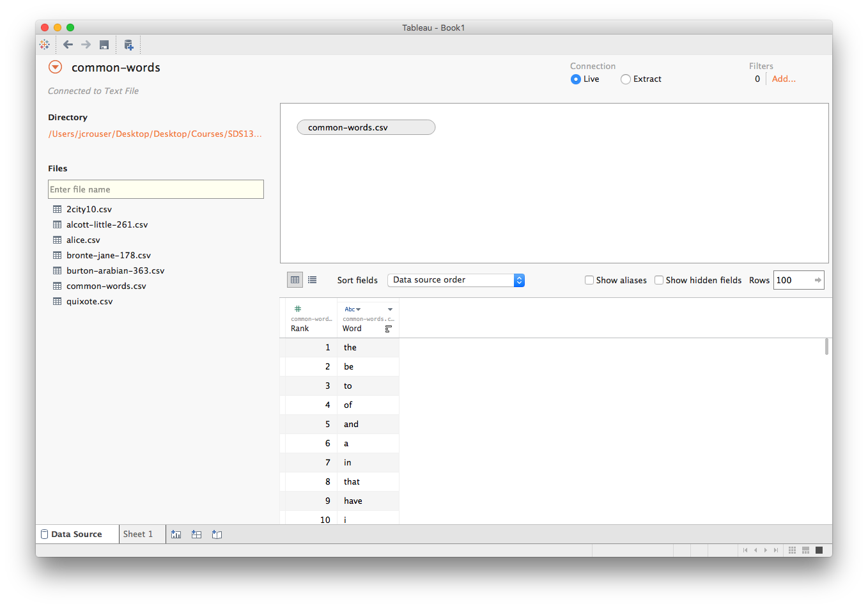Go to next sheet navigation arrow

[766, 550]
